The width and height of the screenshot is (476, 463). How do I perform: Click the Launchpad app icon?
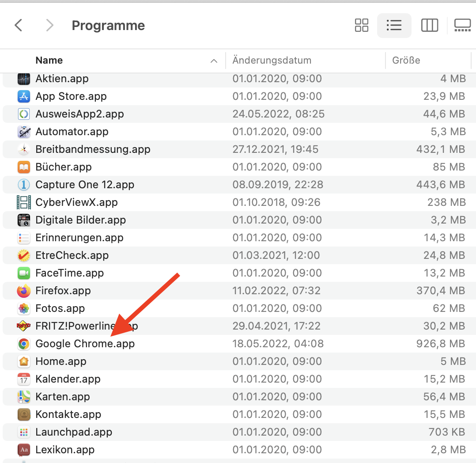(23, 432)
